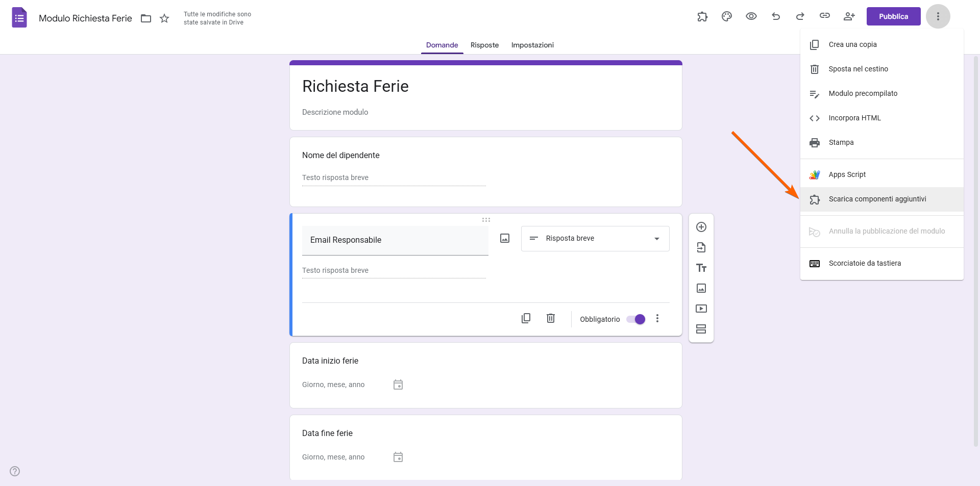Switch to the Risposte tab

484,45
